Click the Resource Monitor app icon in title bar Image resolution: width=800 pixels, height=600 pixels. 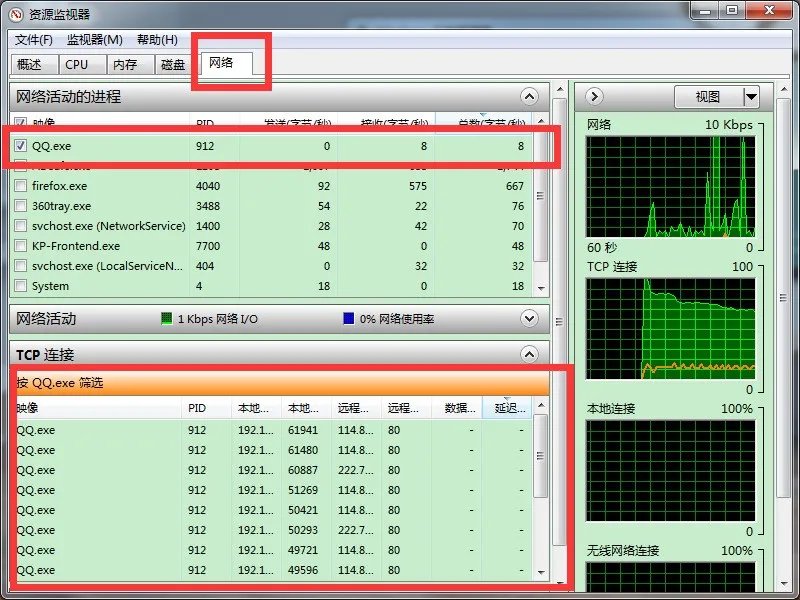16,15
